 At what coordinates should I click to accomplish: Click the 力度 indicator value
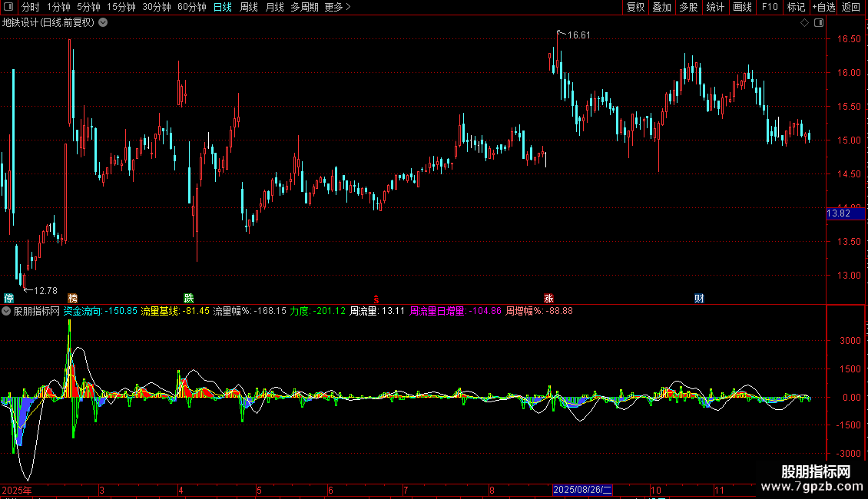(x=318, y=311)
